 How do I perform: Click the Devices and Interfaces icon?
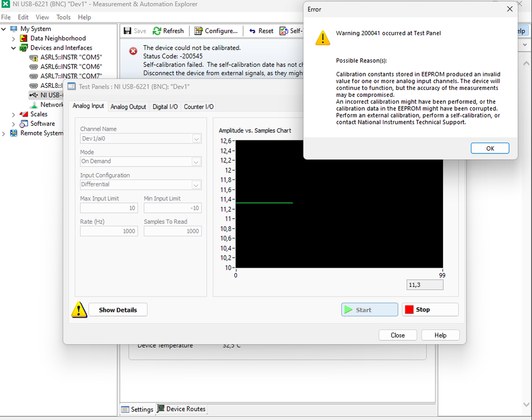24,48
